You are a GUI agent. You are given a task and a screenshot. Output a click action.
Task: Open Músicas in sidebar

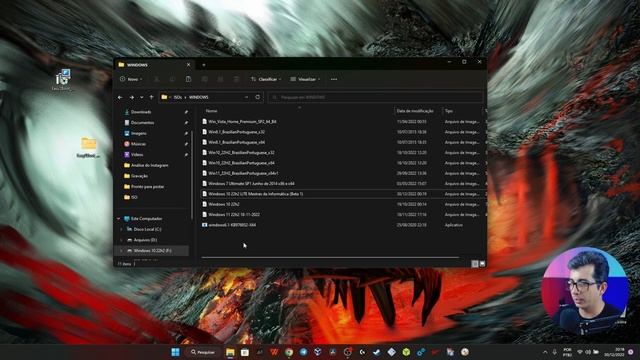(138, 144)
